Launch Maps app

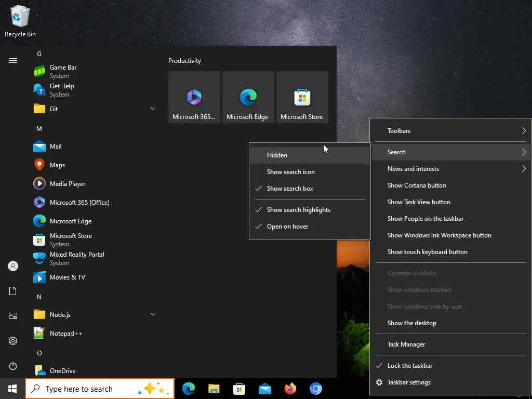tap(94, 165)
